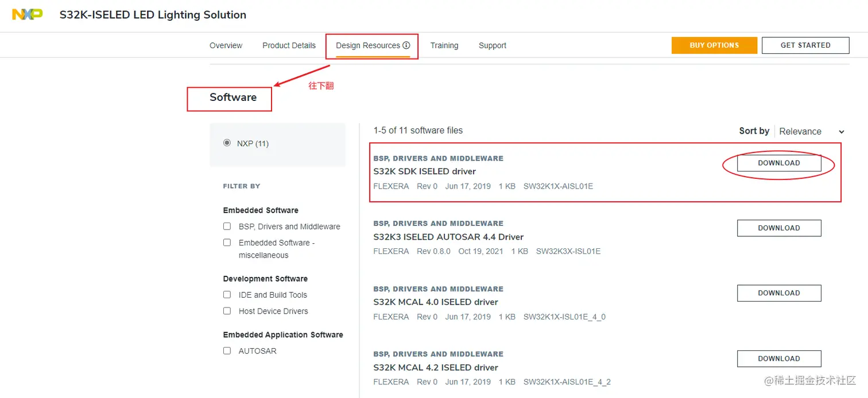Viewport: 868px width, 398px height.
Task: Open the Sort by Relevance dropdown
Action: coord(812,131)
